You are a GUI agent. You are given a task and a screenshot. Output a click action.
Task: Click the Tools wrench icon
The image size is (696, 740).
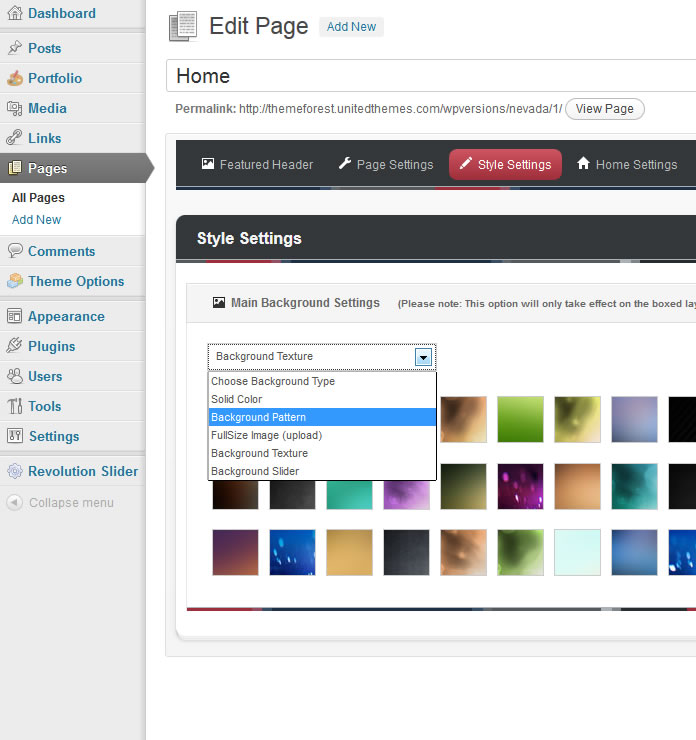click(x=14, y=406)
